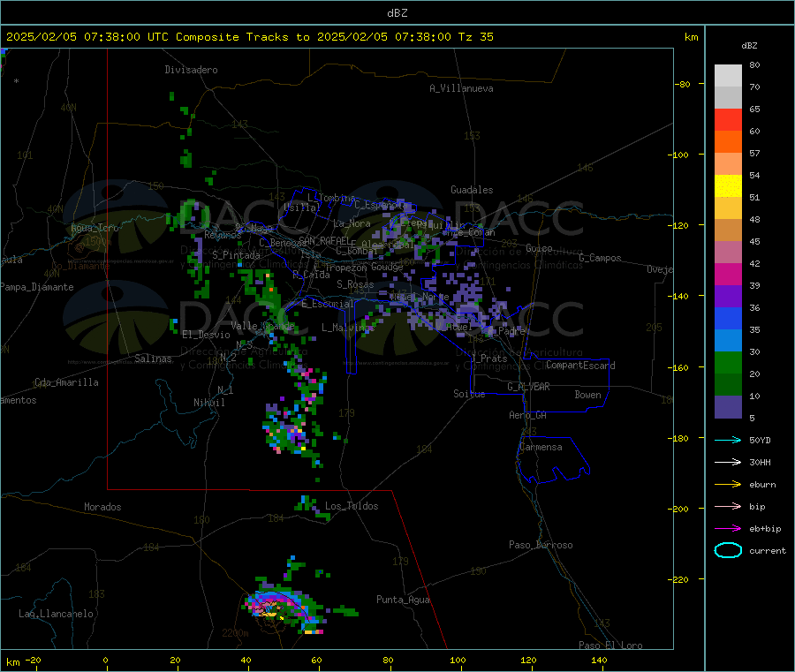Screen dimensions: 795x672
Task: Click the G_ALVEAR place label
Action: (x=528, y=387)
